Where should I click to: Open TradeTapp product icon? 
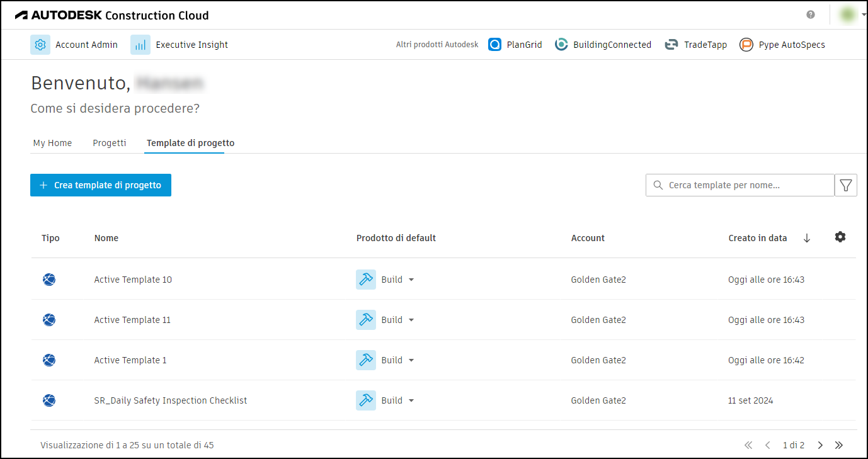click(671, 45)
